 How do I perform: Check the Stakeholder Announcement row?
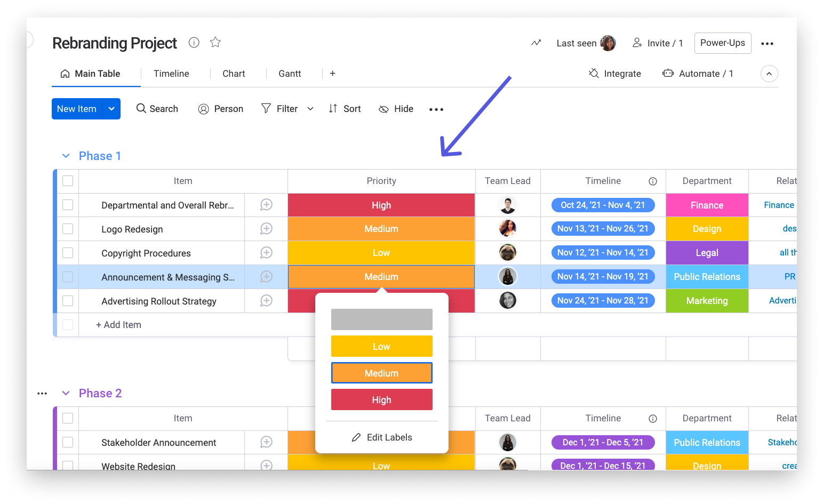68,442
